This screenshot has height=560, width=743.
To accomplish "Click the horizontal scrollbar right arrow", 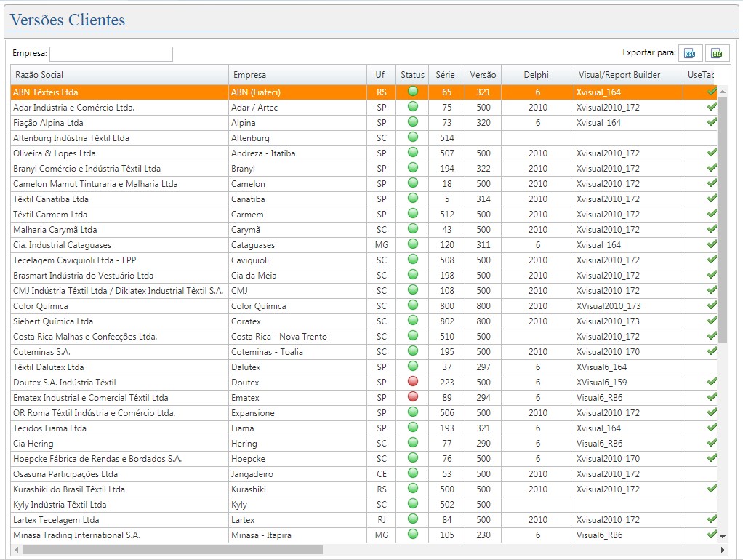I will pyautogui.click(x=722, y=550).
